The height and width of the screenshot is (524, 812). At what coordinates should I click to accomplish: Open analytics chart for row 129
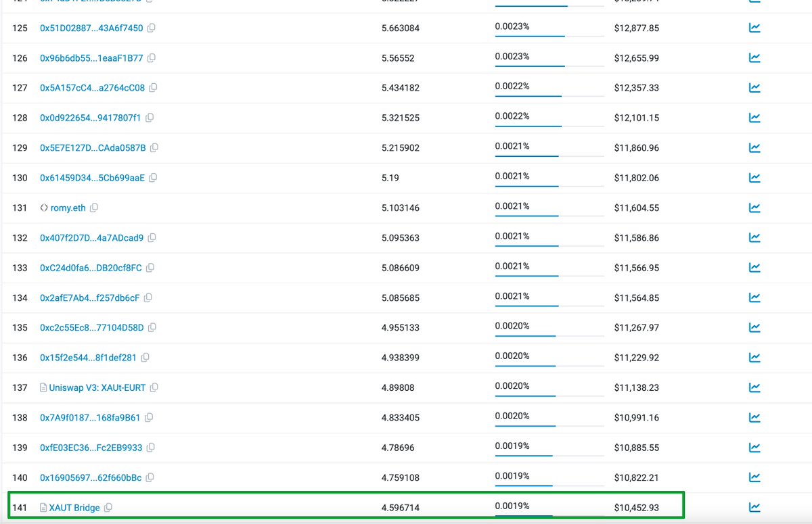[754, 147]
